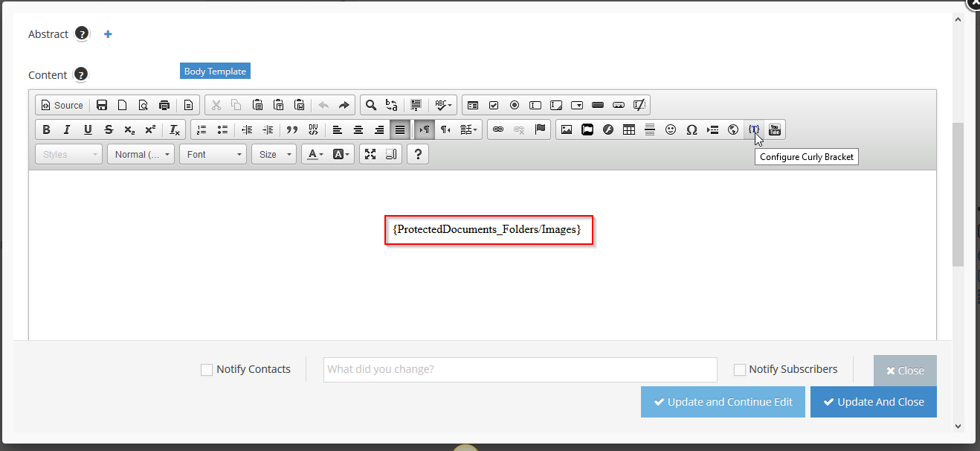The height and width of the screenshot is (451, 980).
Task: Check the Notify Contacts checkbox
Action: pos(207,370)
